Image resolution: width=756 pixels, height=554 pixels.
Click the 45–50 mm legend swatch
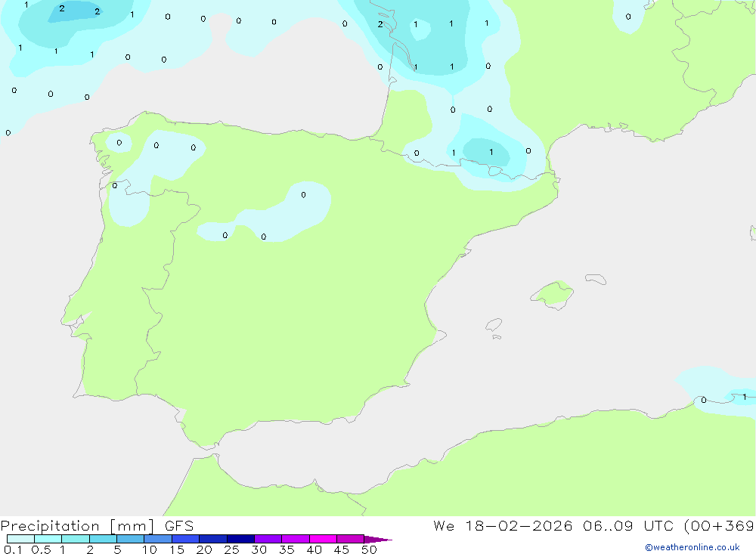[351, 539]
